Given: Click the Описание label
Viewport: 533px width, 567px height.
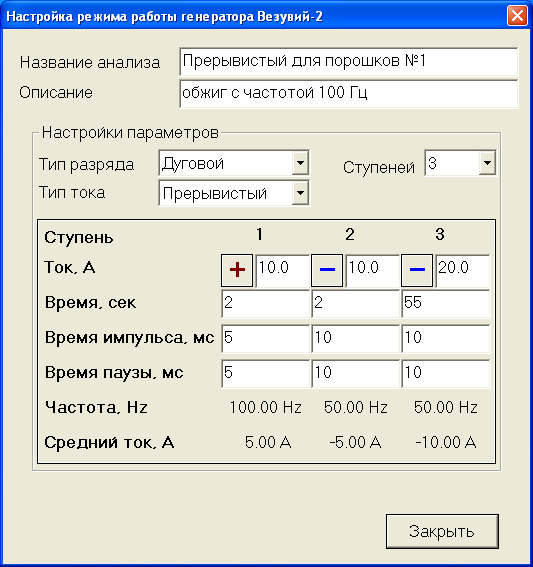Looking at the screenshot, I should pos(56,93).
